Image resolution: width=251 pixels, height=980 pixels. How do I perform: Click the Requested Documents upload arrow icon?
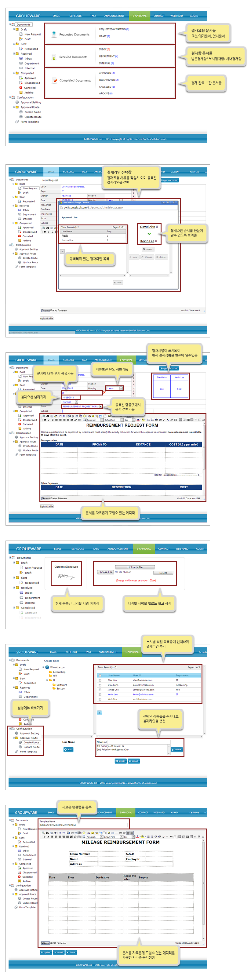pyautogui.click(x=54, y=34)
